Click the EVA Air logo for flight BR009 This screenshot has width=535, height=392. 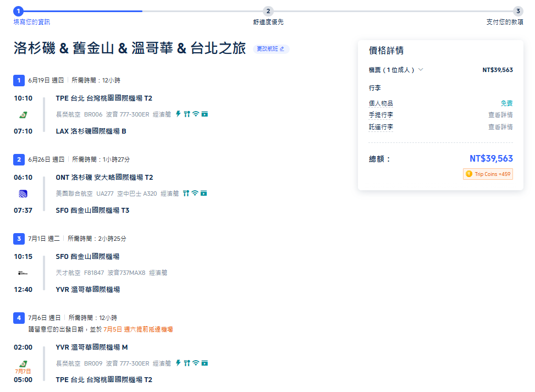[x=23, y=363]
